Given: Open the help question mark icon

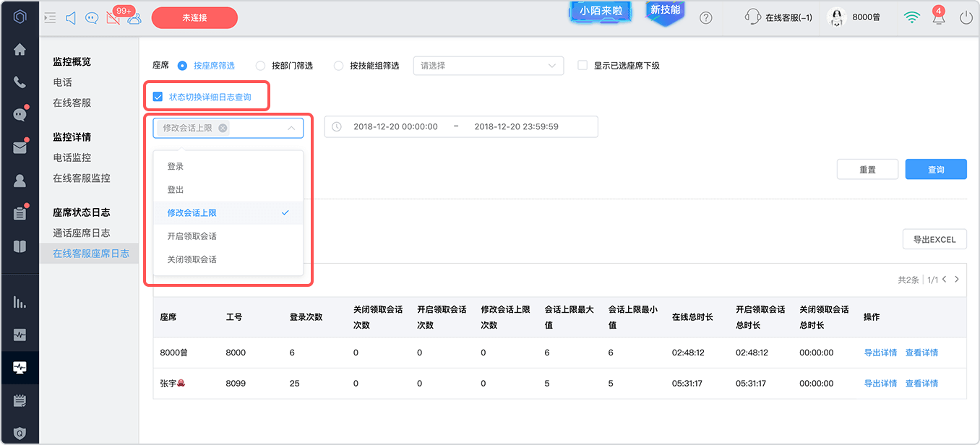Looking at the screenshot, I should pos(706,17).
